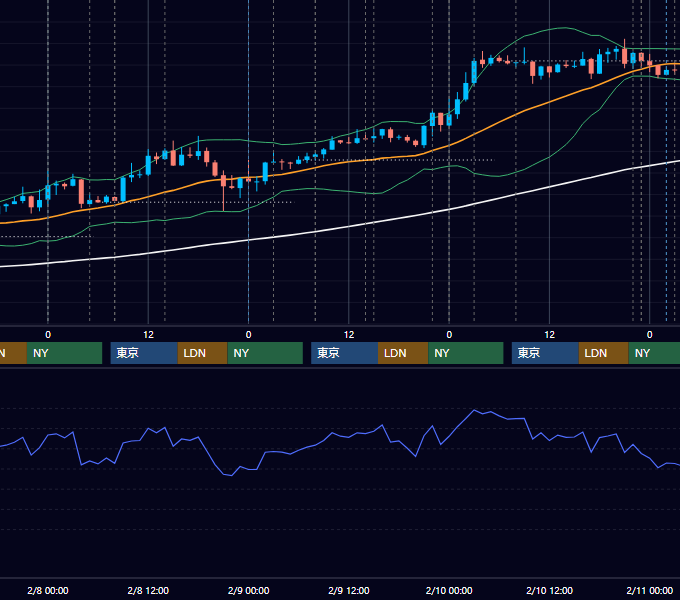Click the 2/11 00:00 date label
680x600 pixels.
(650, 590)
